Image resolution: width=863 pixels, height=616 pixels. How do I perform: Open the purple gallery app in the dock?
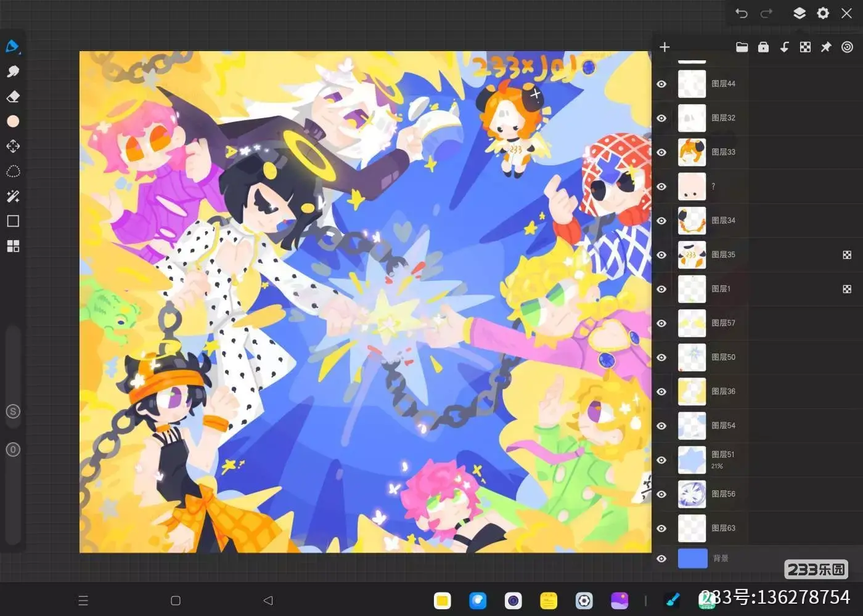tap(620, 601)
